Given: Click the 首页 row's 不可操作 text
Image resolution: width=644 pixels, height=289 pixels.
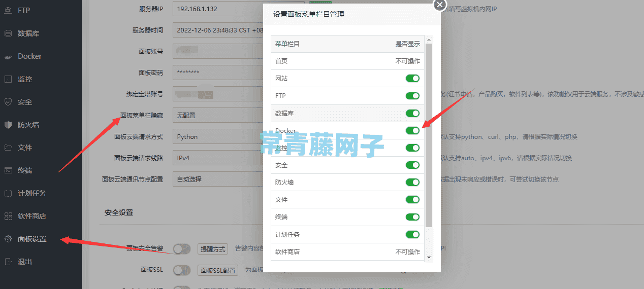Looking at the screenshot, I should pyautogui.click(x=408, y=61).
